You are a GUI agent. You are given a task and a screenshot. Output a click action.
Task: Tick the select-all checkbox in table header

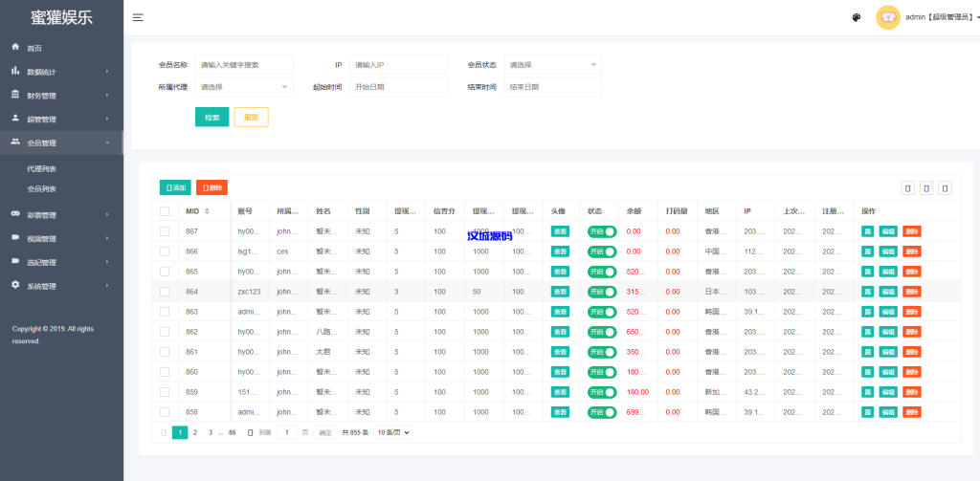165,211
